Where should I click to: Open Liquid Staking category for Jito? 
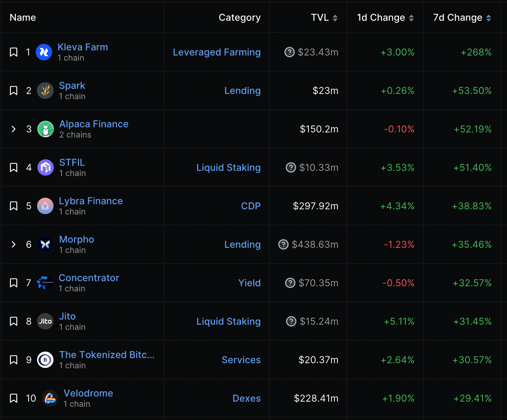click(229, 321)
